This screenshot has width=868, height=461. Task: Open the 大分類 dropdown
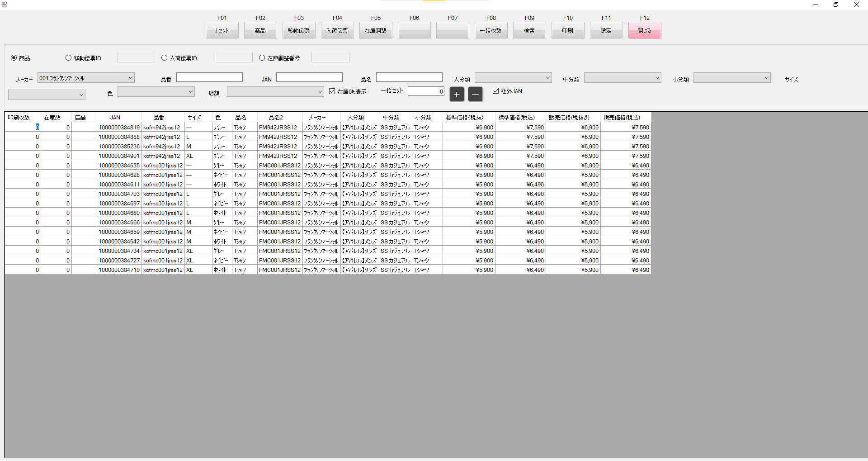[513, 78]
